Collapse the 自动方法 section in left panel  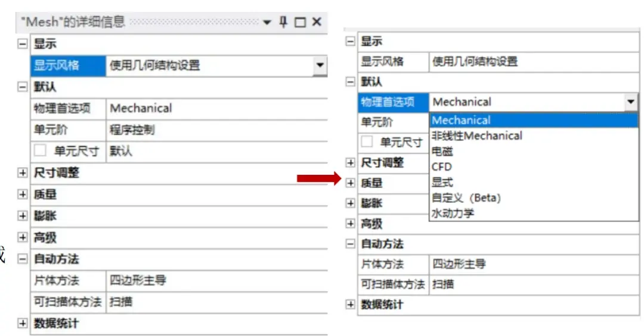[x=23, y=258]
